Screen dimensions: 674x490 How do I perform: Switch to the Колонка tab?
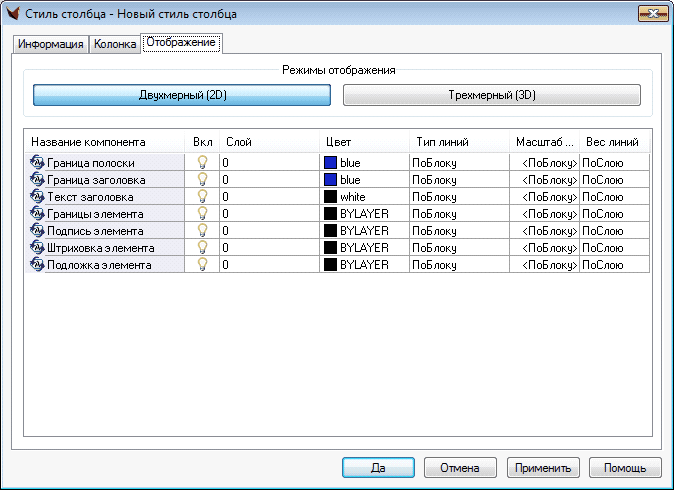[115, 45]
